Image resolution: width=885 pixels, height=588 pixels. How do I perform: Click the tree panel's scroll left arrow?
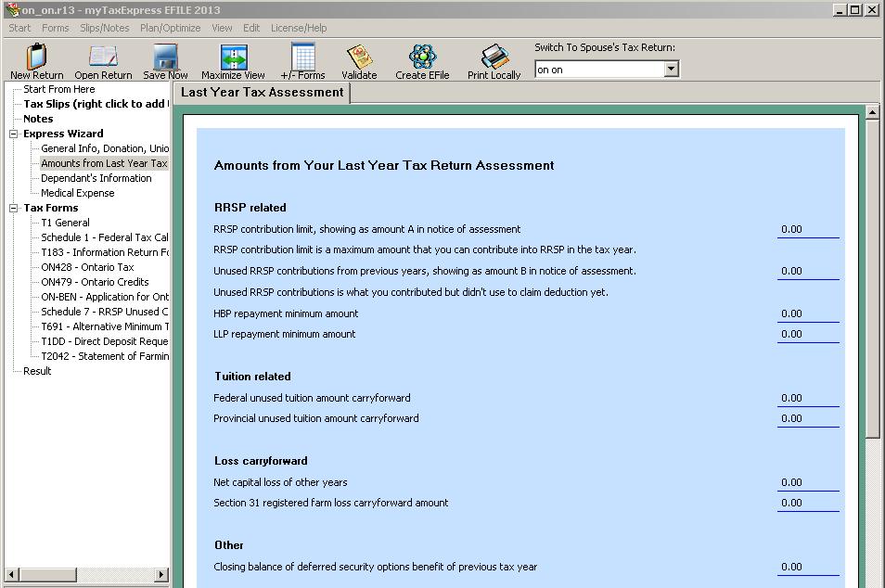(11, 574)
